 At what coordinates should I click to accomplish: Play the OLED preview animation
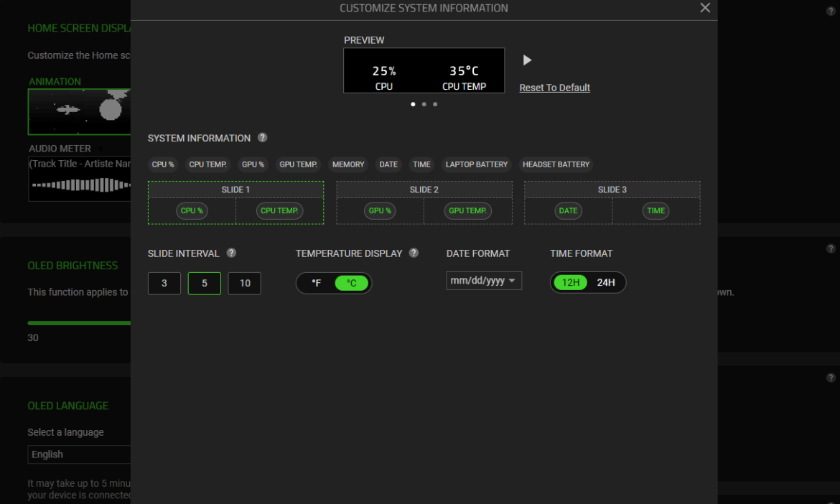[527, 60]
